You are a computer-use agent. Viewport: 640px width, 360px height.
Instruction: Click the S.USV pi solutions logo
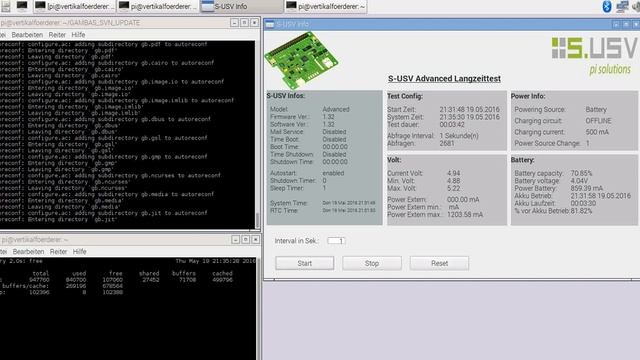(x=594, y=56)
